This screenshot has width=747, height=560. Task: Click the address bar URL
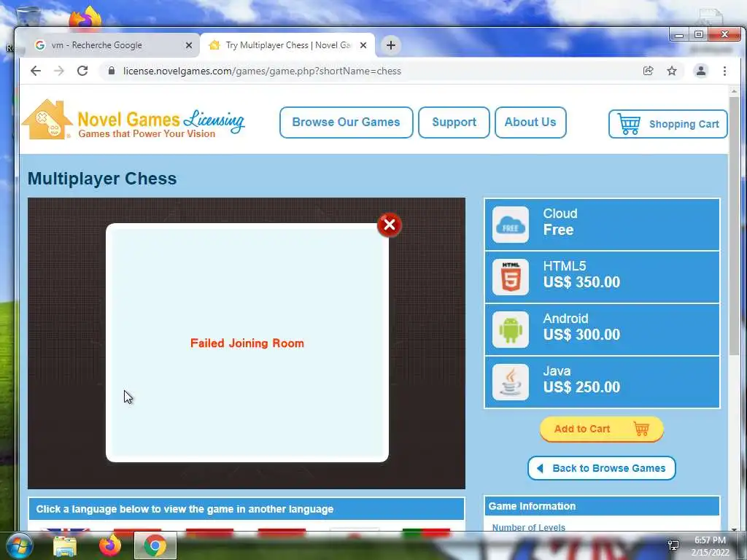pos(262,71)
